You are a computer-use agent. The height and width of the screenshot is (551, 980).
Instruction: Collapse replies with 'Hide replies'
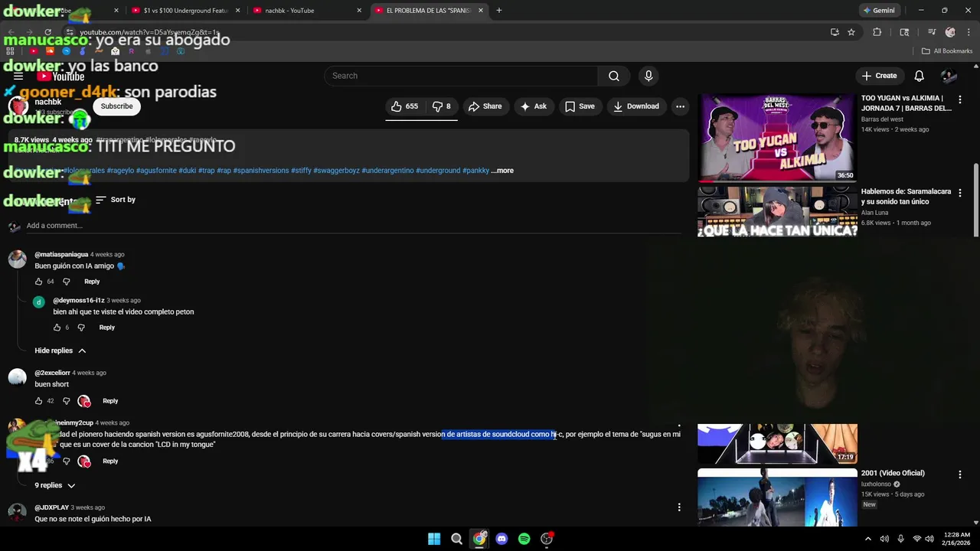pos(60,350)
